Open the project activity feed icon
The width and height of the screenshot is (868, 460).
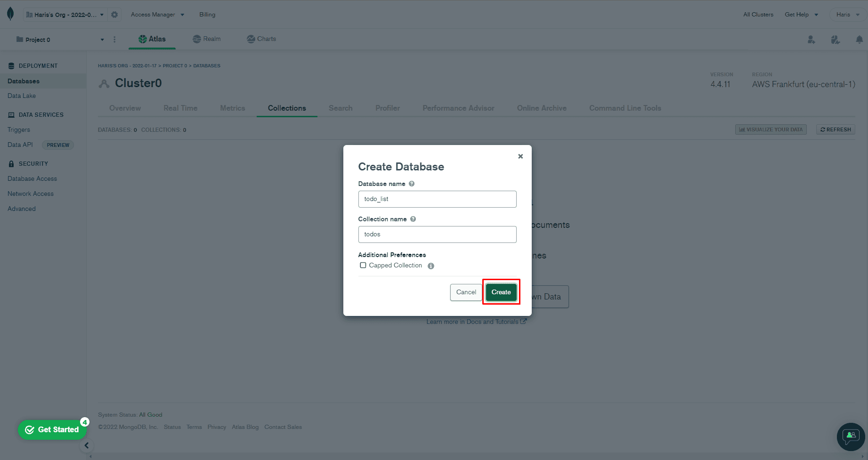coord(836,40)
